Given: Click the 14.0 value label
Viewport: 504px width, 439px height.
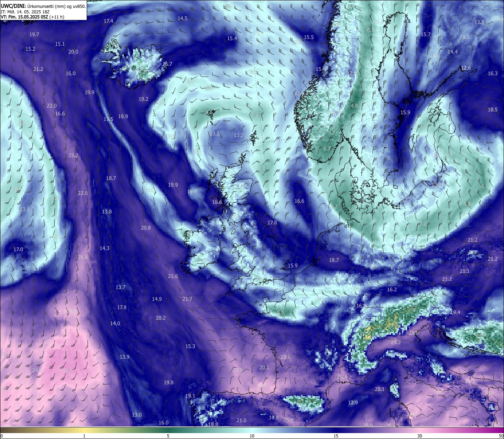Looking at the screenshot, I should click(x=115, y=324).
